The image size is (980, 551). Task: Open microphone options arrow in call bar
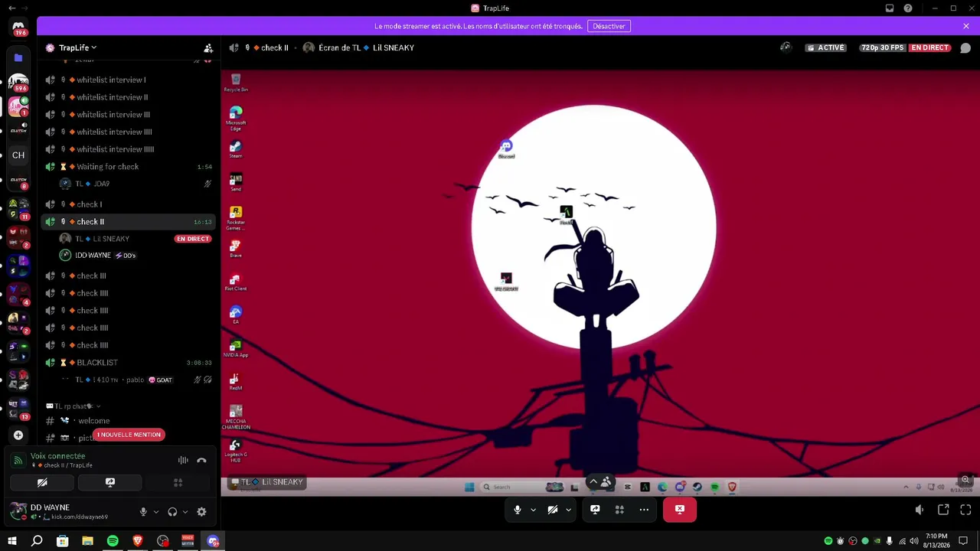click(x=533, y=510)
